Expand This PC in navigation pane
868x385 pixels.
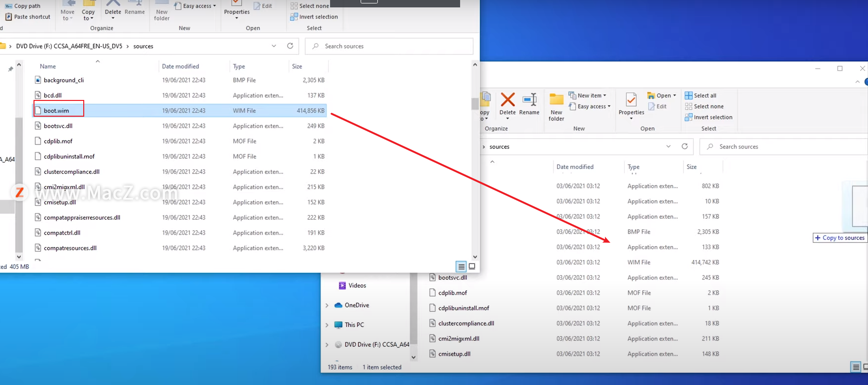(x=327, y=325)
